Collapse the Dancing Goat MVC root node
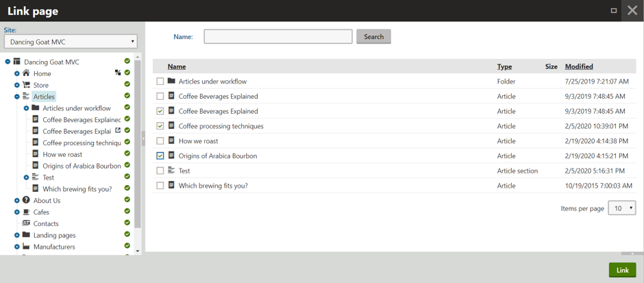 pyautogui.click(x=8, y=62)
